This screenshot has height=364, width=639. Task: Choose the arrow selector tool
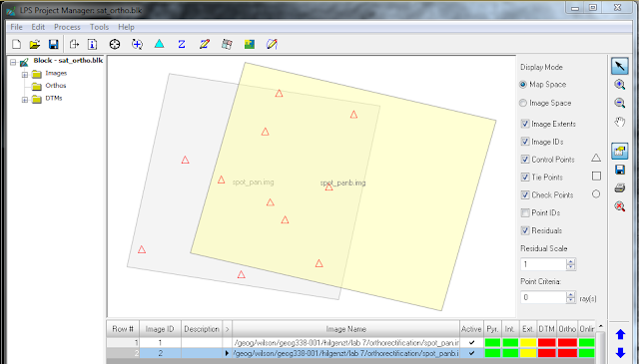pos(620,66)
